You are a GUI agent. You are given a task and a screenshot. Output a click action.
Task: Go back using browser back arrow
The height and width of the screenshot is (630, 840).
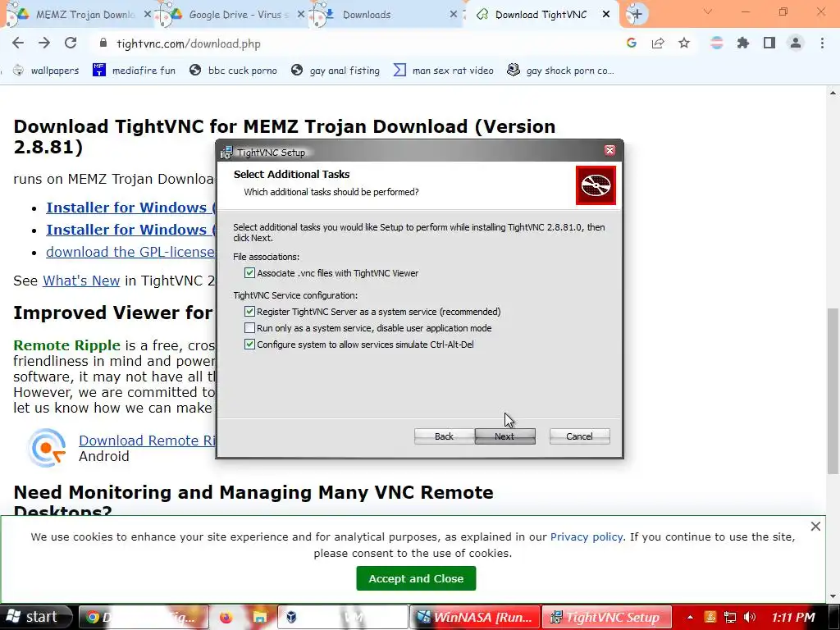coord(18,43)
